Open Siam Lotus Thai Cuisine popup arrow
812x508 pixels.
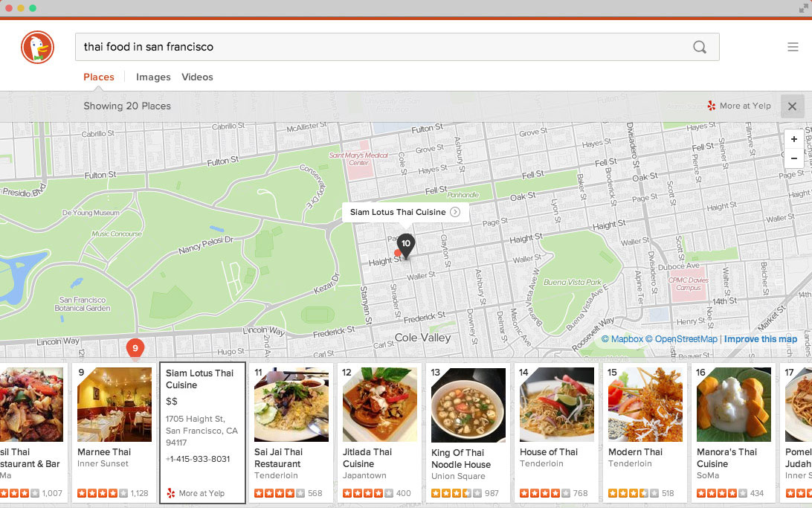pos(454,212)
